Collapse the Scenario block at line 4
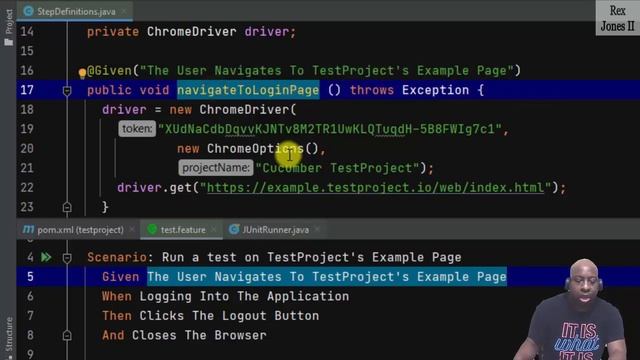The image size is (640, 360). [67, 258]
